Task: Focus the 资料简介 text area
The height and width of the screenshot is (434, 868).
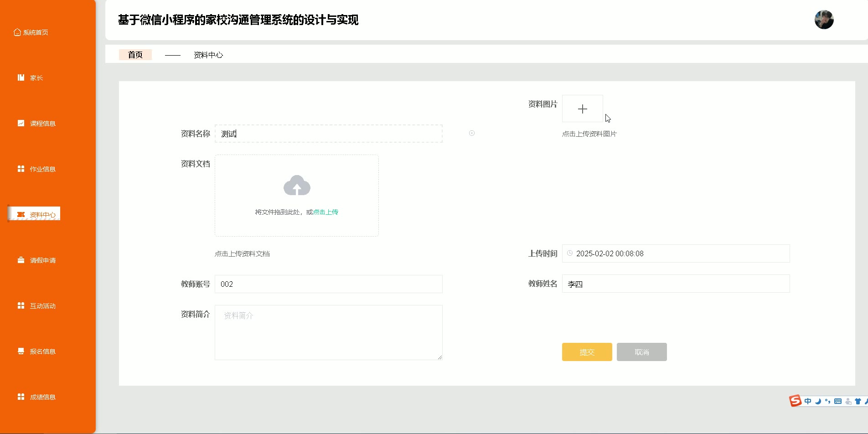Action: point(328,332)
